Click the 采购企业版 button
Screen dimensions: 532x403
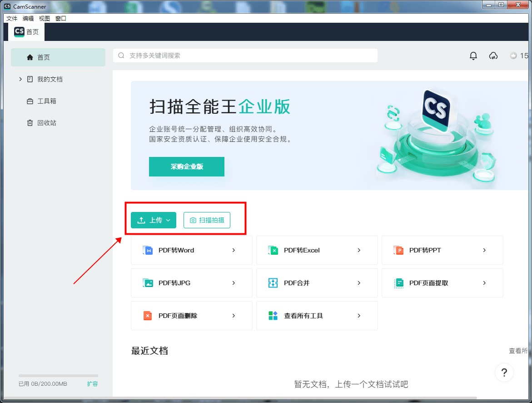point(186,166)
